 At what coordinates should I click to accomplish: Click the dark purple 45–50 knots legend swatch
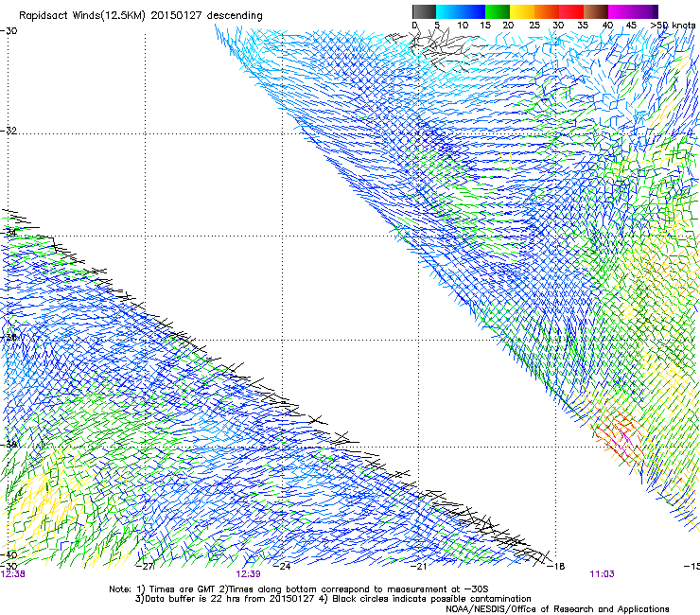coord(645,11)
